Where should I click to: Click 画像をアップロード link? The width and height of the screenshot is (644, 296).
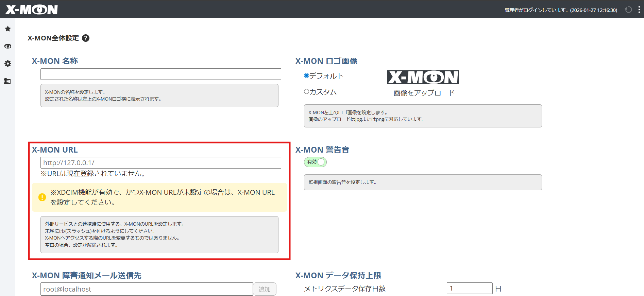[424, 93]
